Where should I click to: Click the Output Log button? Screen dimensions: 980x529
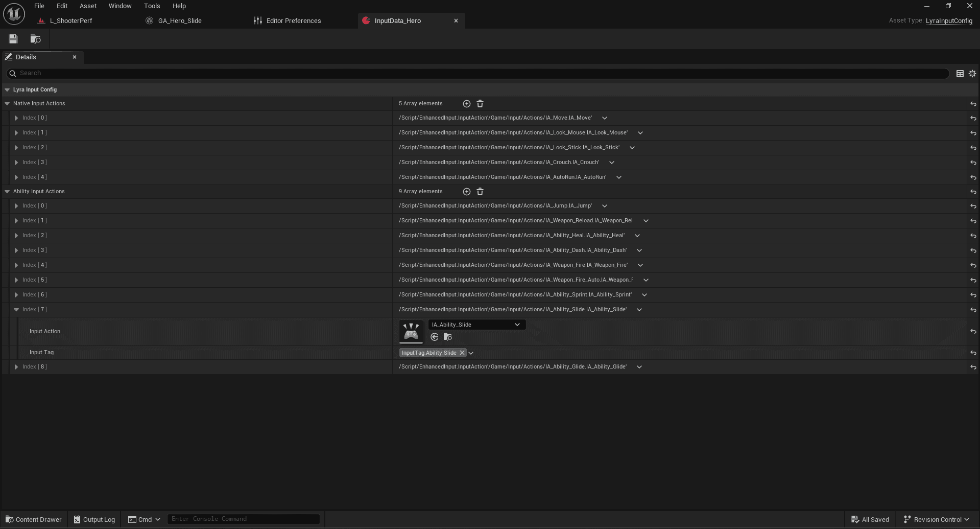94,519
